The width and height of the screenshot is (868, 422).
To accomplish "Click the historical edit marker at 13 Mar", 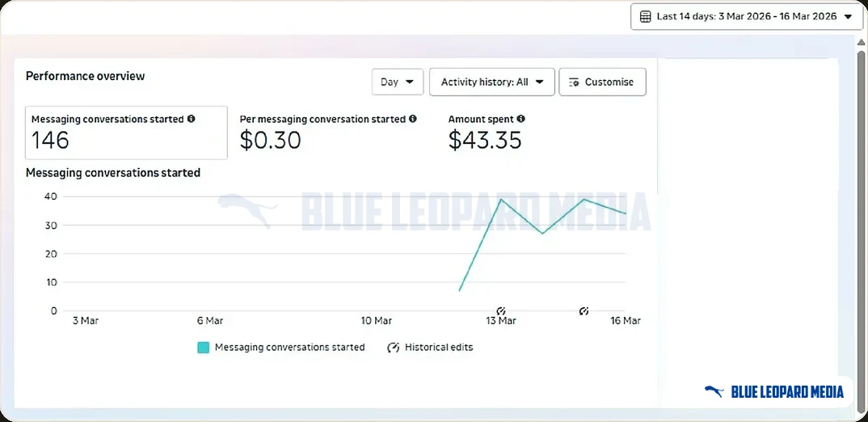I will pos(501,310).
